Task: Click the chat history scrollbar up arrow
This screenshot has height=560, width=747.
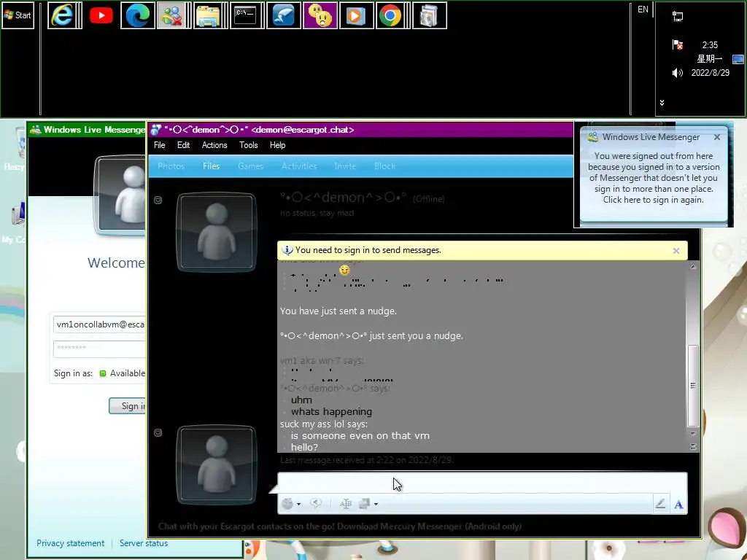Action: (x=693, y=267)
